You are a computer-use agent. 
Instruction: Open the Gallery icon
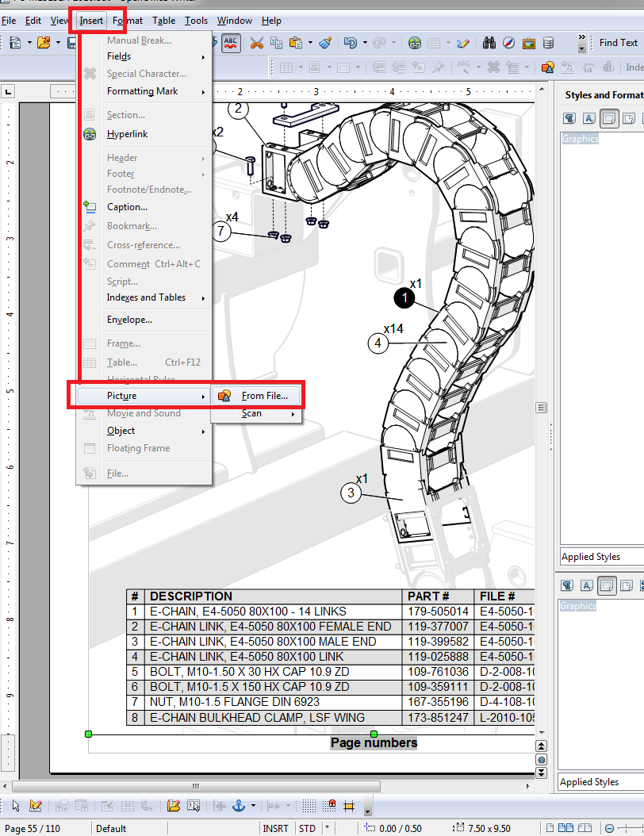tap(529, 43)
